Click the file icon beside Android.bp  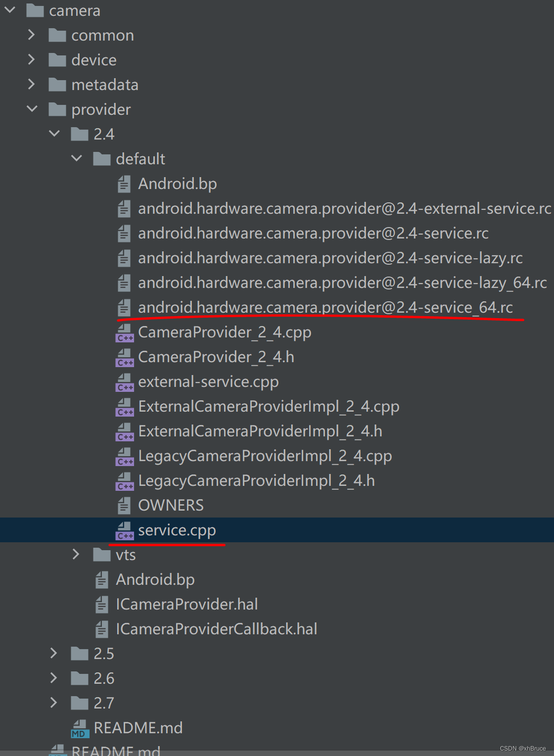tap(123, 184)
